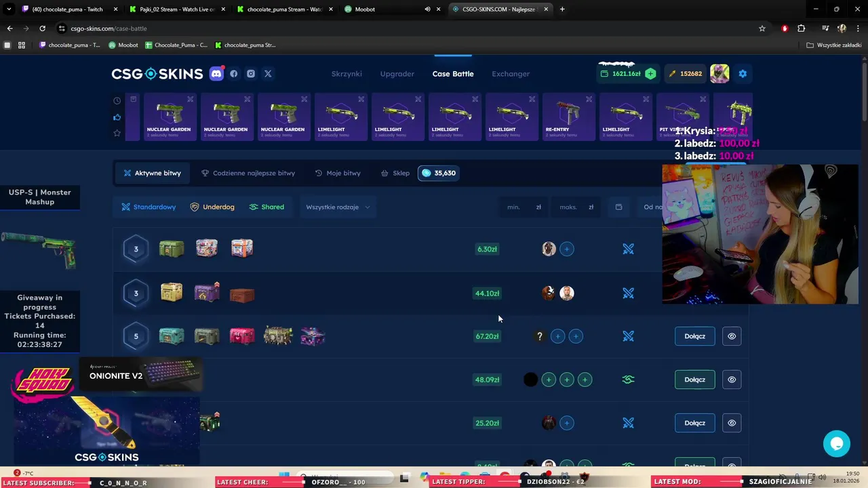The width and height of the screenshot is (868, 488).
Task: Open the X (Twitter) icon in the header
Action: pos(268,73)
